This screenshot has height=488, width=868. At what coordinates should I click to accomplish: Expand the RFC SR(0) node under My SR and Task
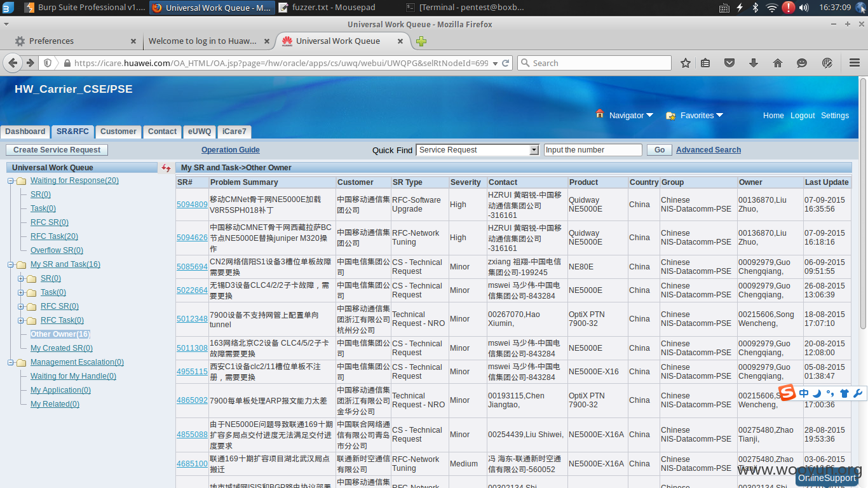[21, 306]
